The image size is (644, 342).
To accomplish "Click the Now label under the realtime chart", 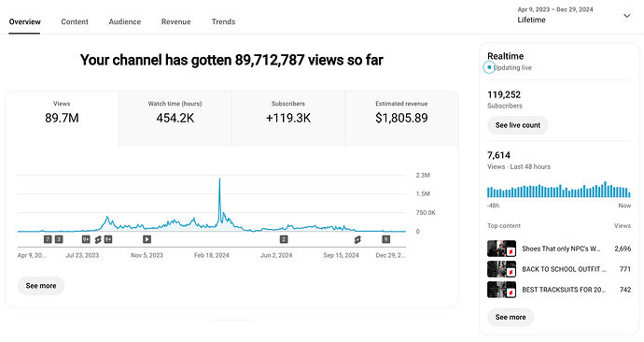I will tap(624, 206).
